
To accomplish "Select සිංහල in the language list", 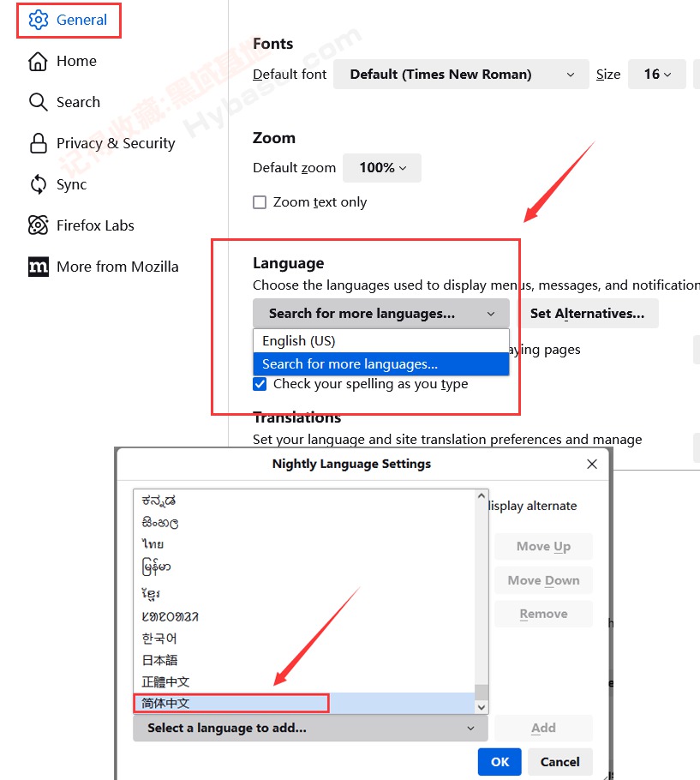I will [304, 523].
